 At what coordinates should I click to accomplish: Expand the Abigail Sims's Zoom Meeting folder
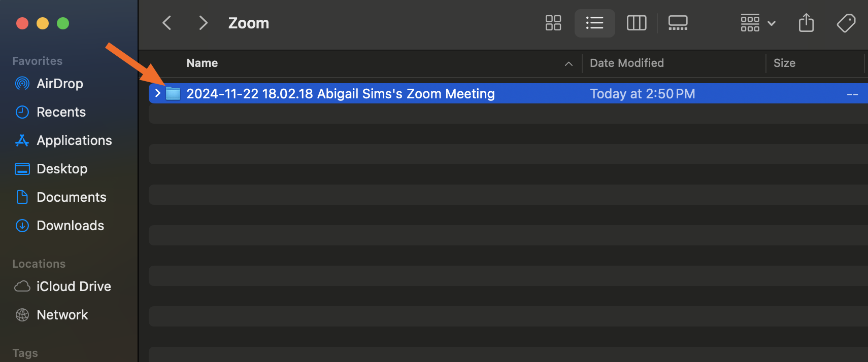pos(157,93)
